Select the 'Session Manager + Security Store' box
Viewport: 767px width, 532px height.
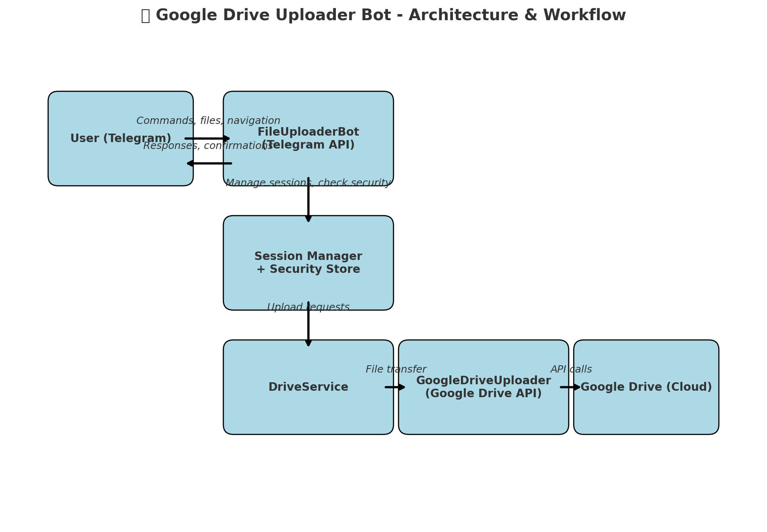tap(308, 263)
